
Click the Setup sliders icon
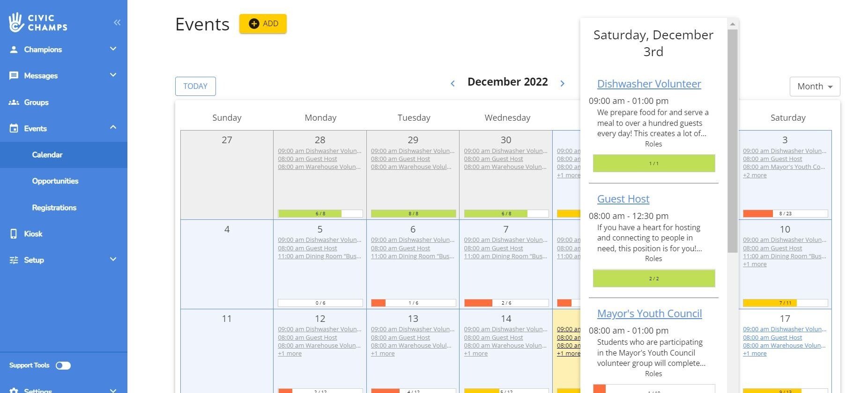[x=14, y=260]
